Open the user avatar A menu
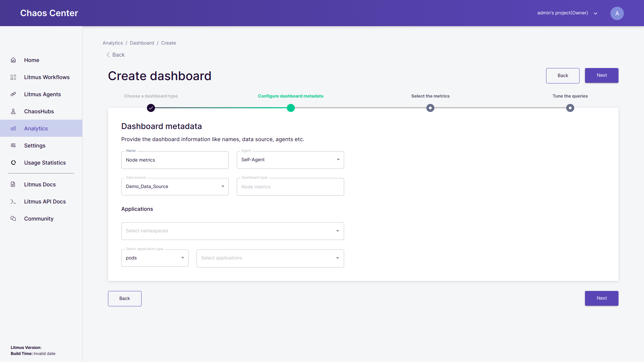Viewport: 644px width, 362px height. pos(617,13)
